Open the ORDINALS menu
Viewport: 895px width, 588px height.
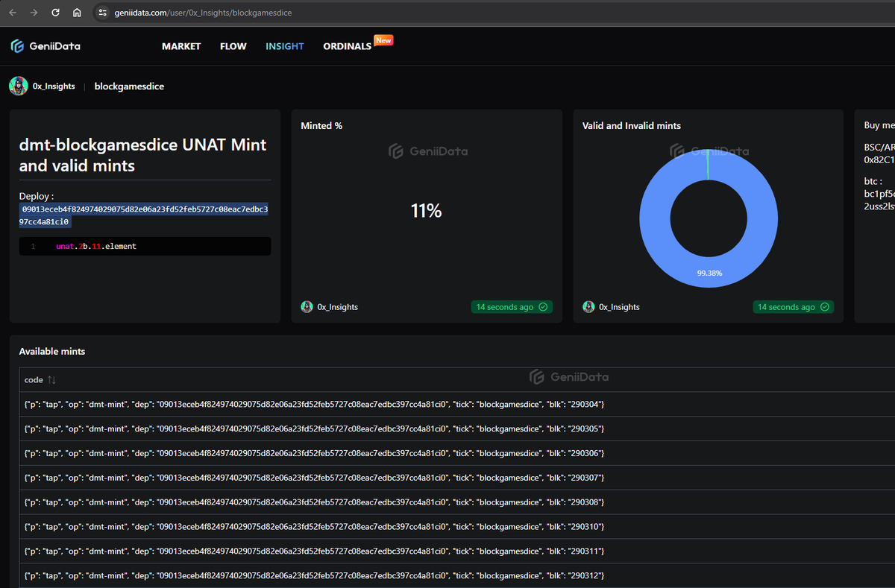(x=347, y=46)
